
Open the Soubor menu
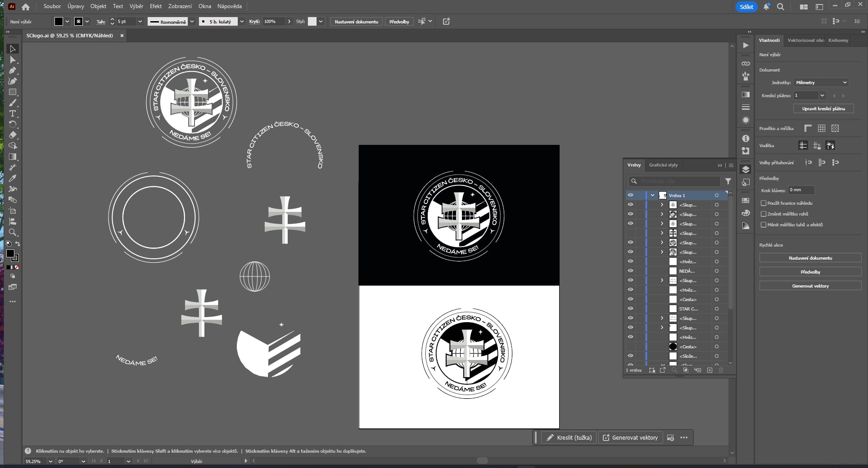pos(52,6)
